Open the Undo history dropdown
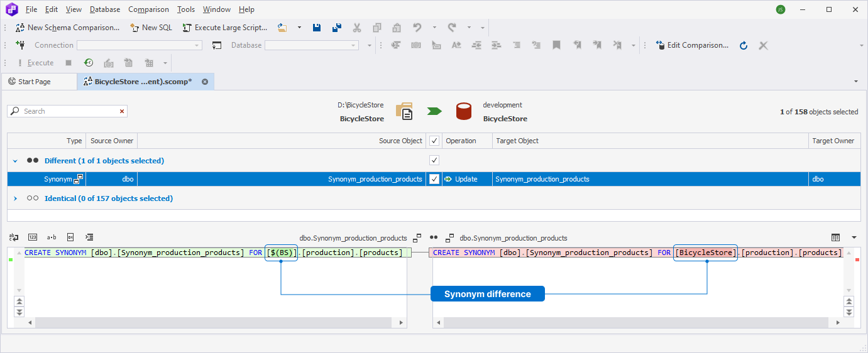The width and height of the screenshot is (868, 353). 434,28
